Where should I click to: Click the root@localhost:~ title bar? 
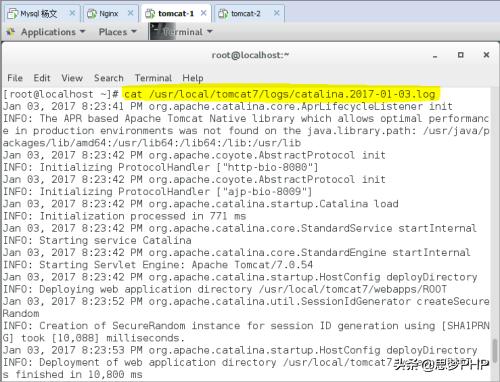click(250, 55)
